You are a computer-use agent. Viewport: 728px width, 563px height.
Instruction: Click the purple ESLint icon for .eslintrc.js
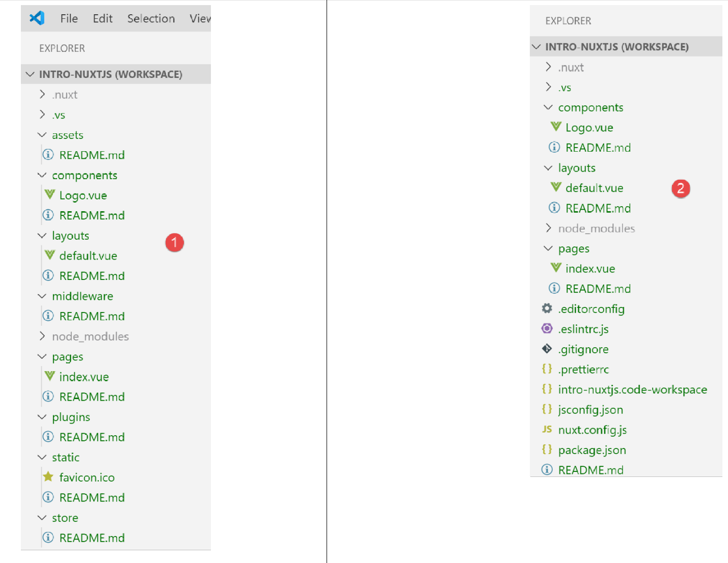547,329
